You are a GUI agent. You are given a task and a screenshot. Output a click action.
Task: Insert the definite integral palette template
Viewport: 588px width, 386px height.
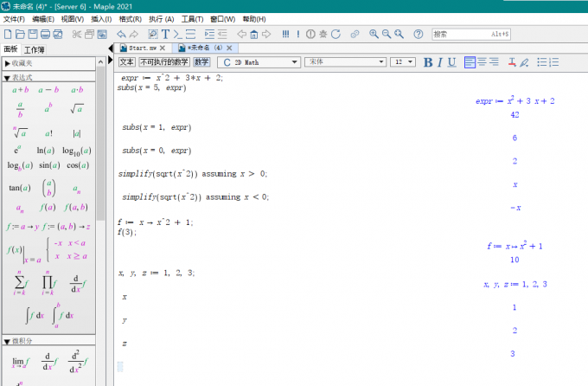click(62, 315)
